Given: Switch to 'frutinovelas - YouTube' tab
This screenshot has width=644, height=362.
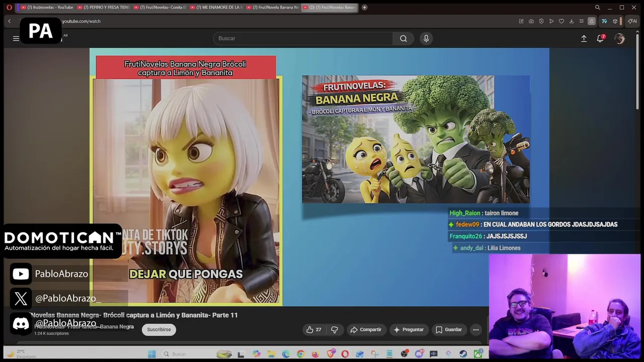Looking at the screenshot, I should (x=47, y=7).
